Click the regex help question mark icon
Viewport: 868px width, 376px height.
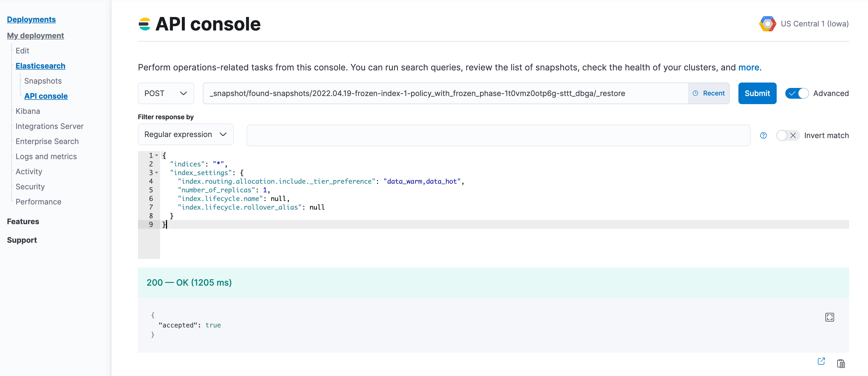[x=763, y=135]
